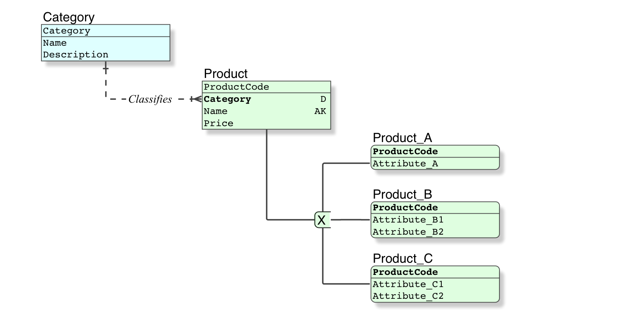Click the D marker beside Category attribute
The width and height of the screenshot is (644, 321).
[323, 99]
